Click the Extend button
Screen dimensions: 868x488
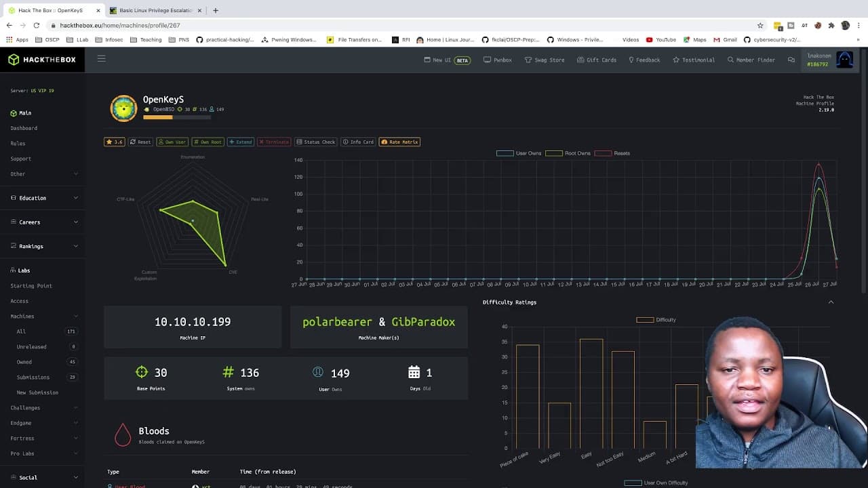[x=241, y=142]
